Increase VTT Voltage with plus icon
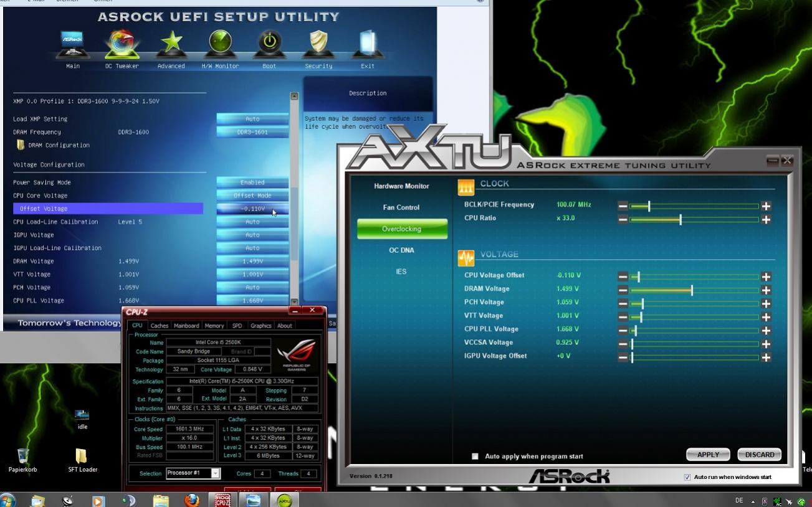Screen dimensions: 812x507 766,317
